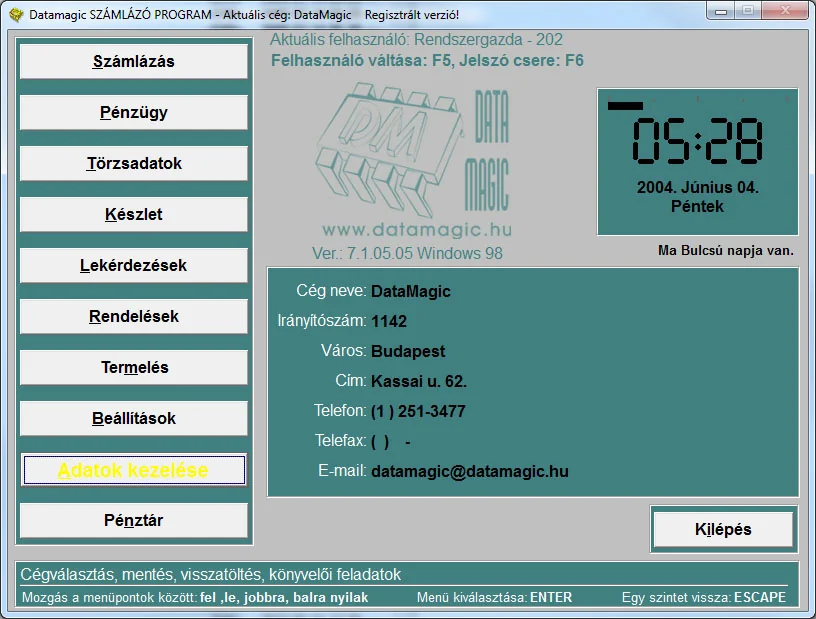Click the date 2004. Június 04.

point(697,187)
